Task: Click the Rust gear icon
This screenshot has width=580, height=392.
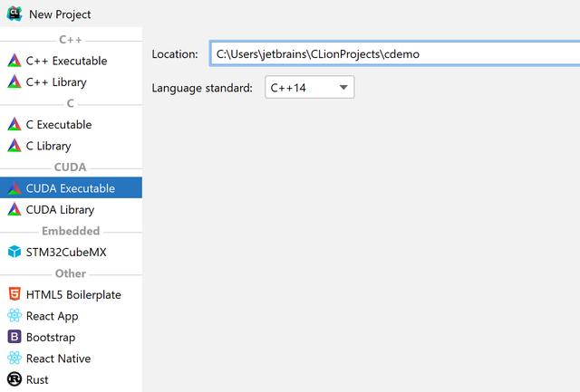Action: 14,379
